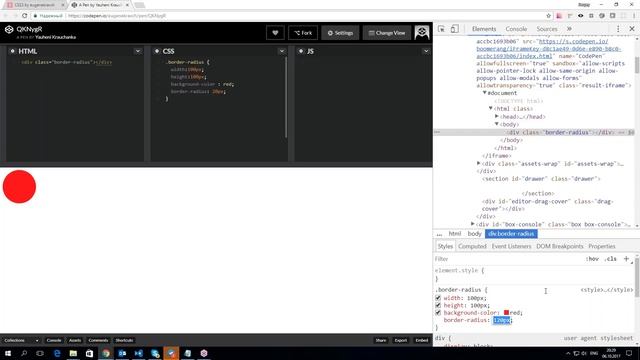
Task: Uncheck the background-color declaration
Action: pos(438,313)
